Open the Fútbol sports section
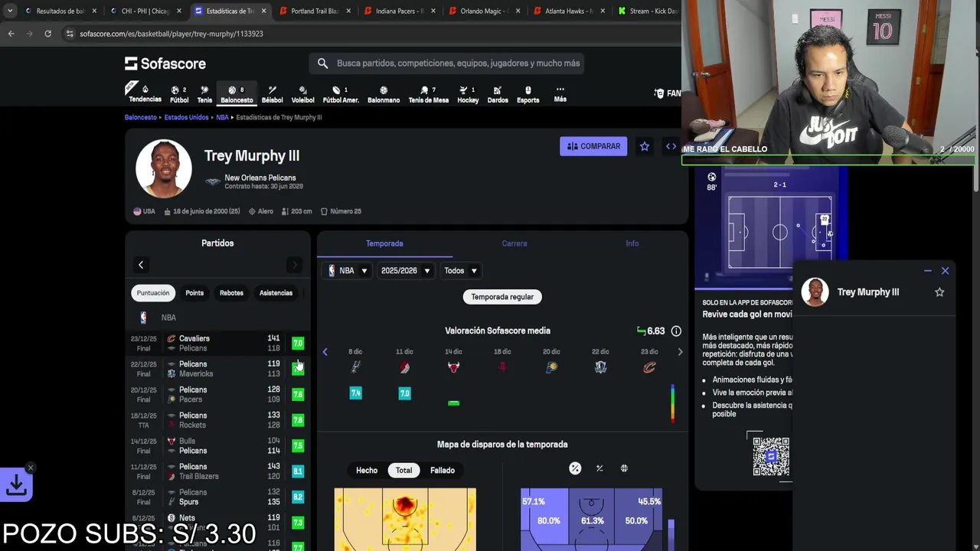This screenshot has width=980, height=551. coord(179,94)
